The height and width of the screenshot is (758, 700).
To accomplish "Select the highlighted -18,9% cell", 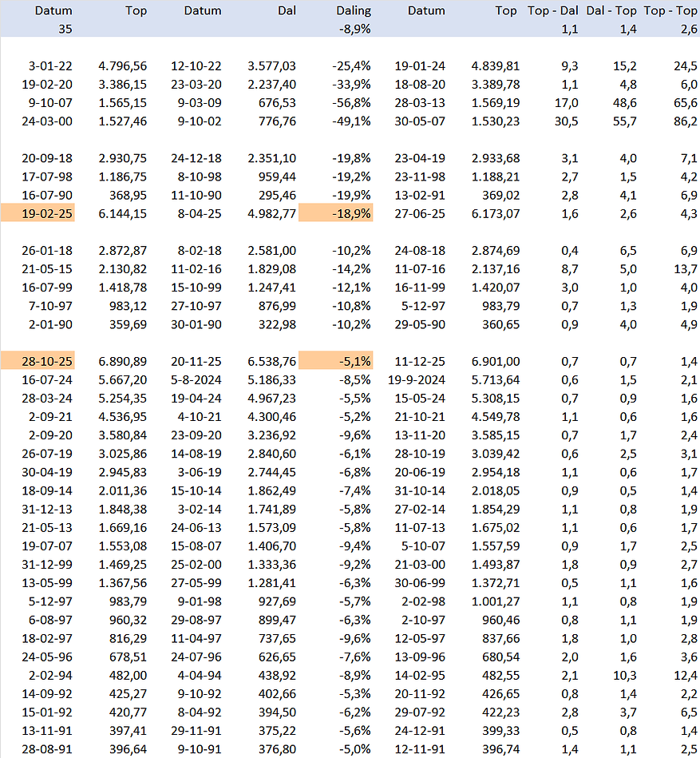I will pos(349,213).
